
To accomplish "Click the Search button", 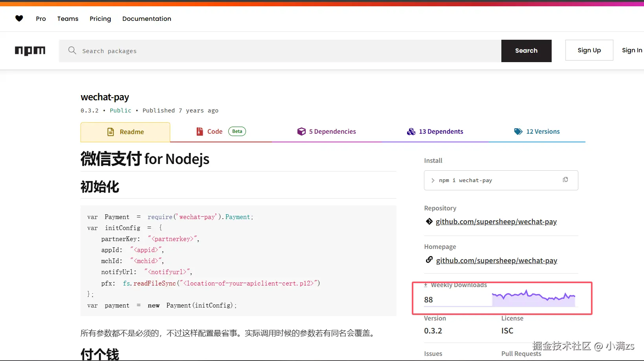I will point(527,51).
